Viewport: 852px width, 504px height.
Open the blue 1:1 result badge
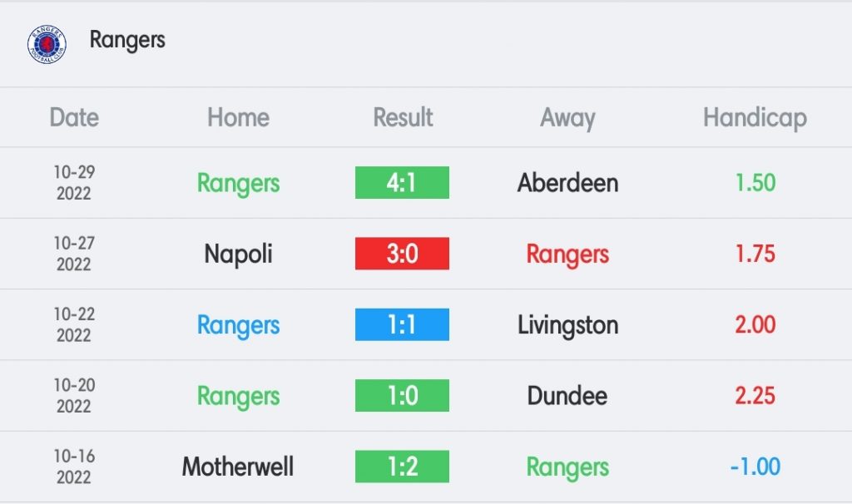tap(402, 325)
